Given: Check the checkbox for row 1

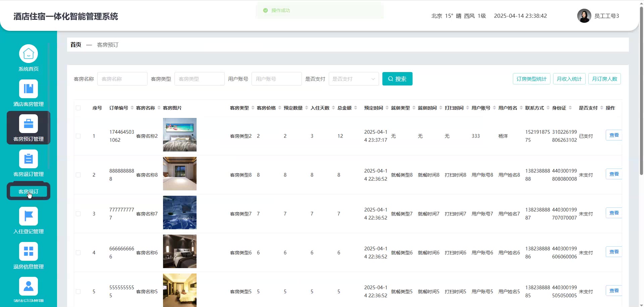Looking at the screenshot, I should pyautogui.click(x=78, y=136).
